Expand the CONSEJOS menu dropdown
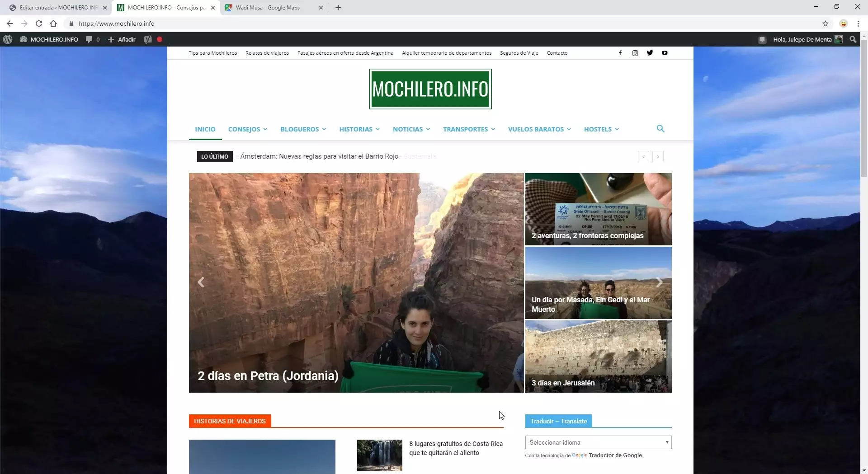Screen dimensions: 868x474 click(x=247, y=129)
